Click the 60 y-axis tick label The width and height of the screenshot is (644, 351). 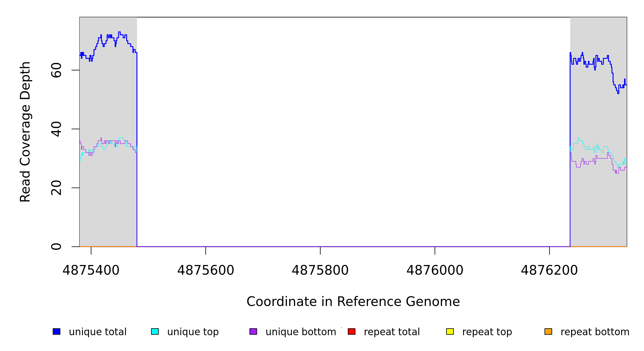(x=56, y=70)
